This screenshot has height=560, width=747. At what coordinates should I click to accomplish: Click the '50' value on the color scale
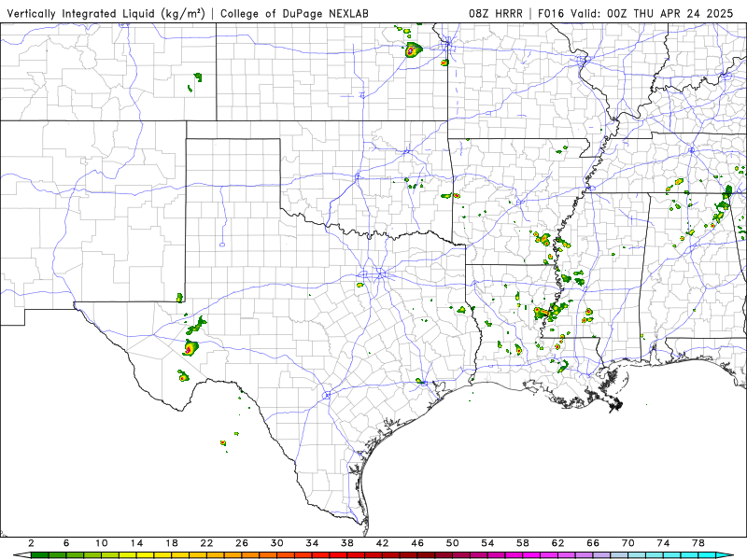(x=453, y=543)
